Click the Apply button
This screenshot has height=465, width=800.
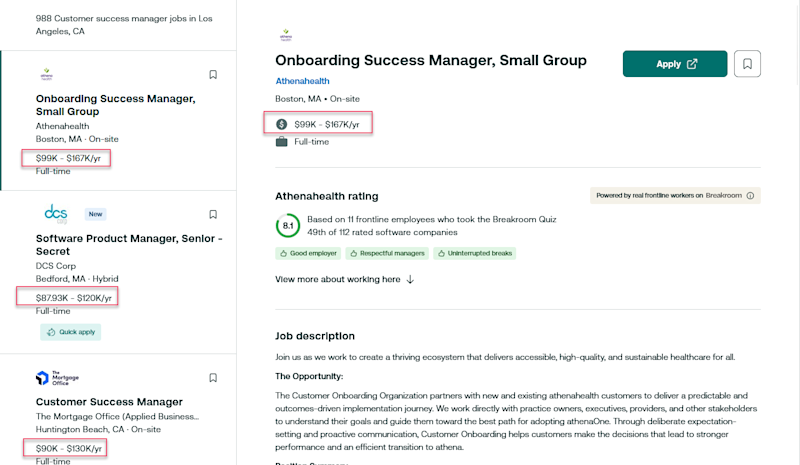pos(674,64)
